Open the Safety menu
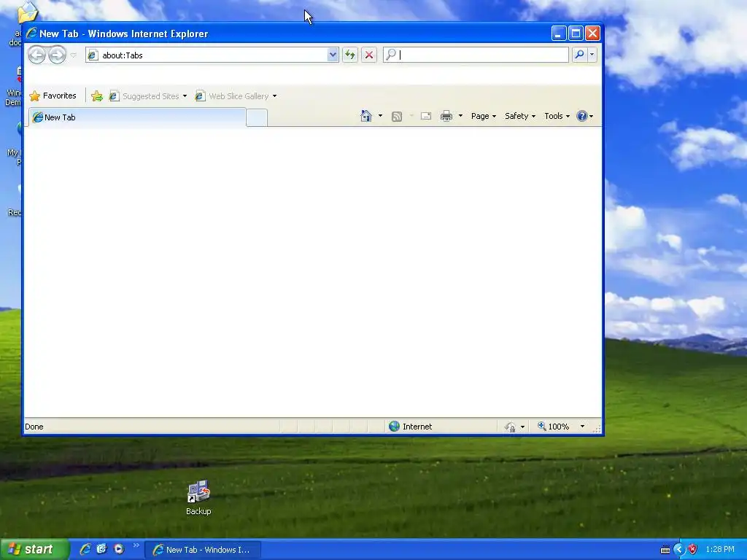The height and width of the screenshot is (560, 747). point(520,116)
